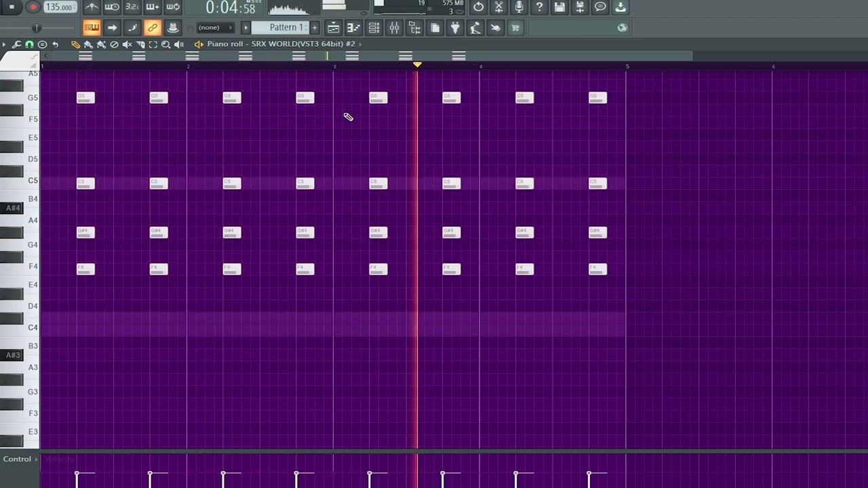Viewport: 868px width, 488px height.
Task: Click the first G5 note
Action: tap(85, 98)
